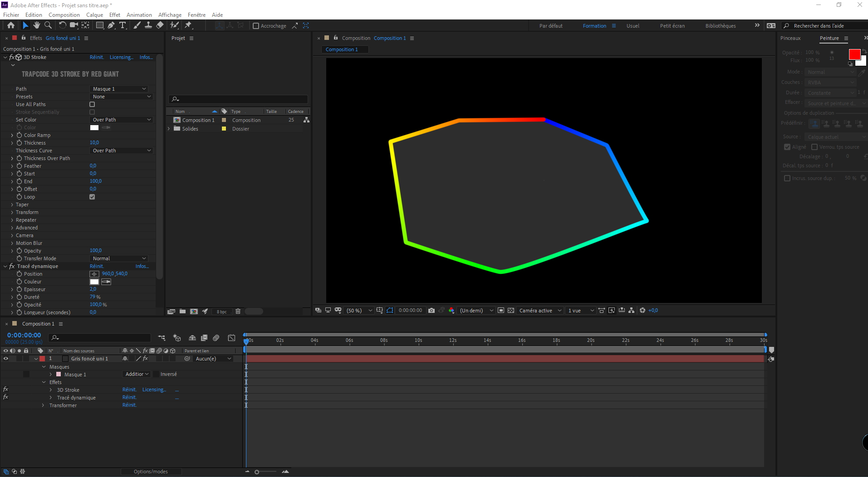Choose the Eraser tool
868x477 pixels.
(160, 25)
